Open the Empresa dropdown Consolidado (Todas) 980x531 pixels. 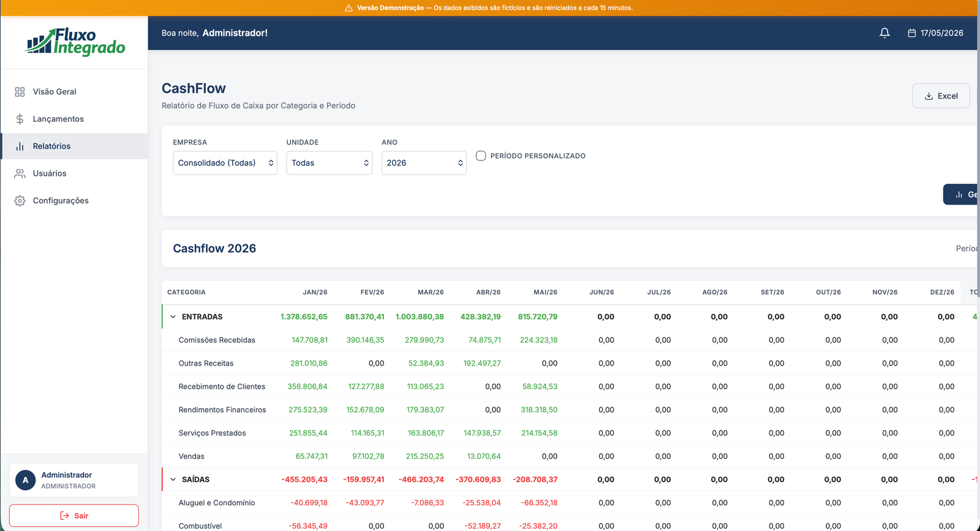(x=225, y=163)
